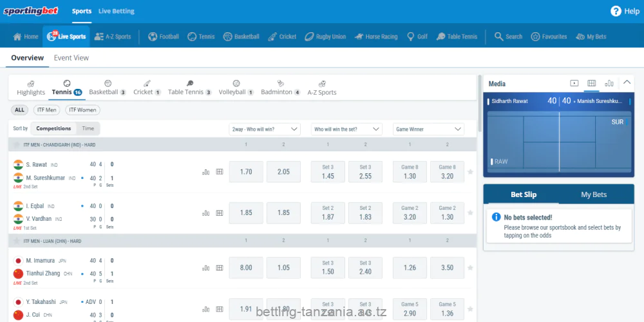Open the '2way - Who will win?' dropdown
Image resolution: width=644 pixels, height=322 pixels.
[265, 129]
